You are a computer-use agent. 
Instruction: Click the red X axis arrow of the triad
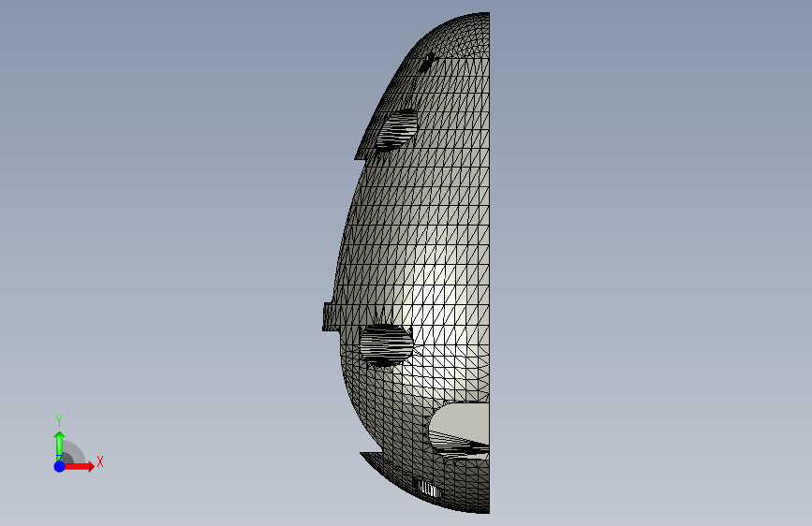pyautogui.click(x=78, y=466)
